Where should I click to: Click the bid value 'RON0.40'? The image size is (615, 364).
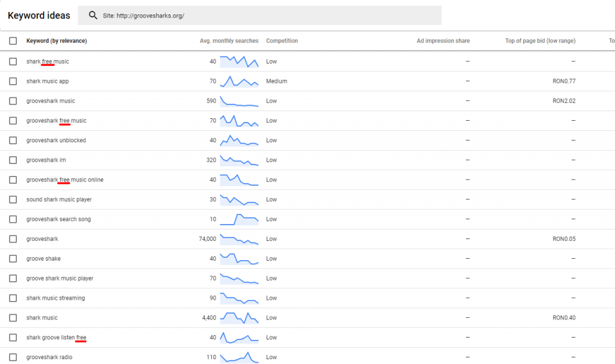(x=564, y=318)
